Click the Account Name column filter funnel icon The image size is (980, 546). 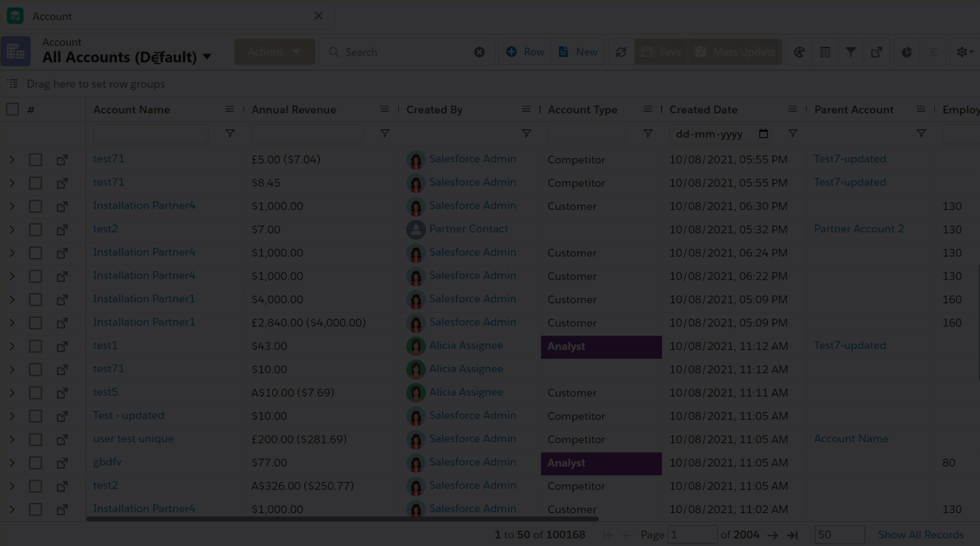coord(230,134)
